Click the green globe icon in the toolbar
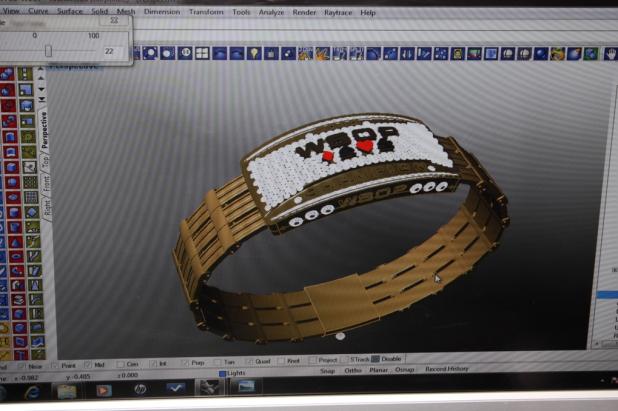This screenshot has width=618, height=411. (591, 54)
